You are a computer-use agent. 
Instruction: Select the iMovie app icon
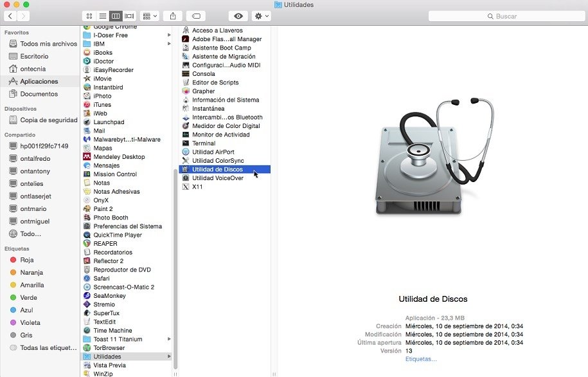(x=87, y=78)
